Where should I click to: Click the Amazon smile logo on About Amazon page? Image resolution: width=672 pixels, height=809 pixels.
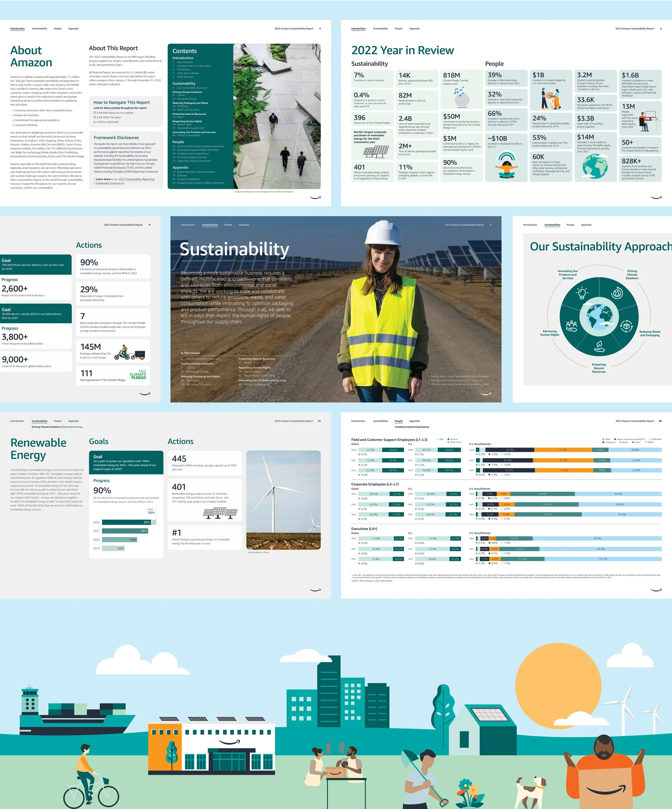[315, 198]
